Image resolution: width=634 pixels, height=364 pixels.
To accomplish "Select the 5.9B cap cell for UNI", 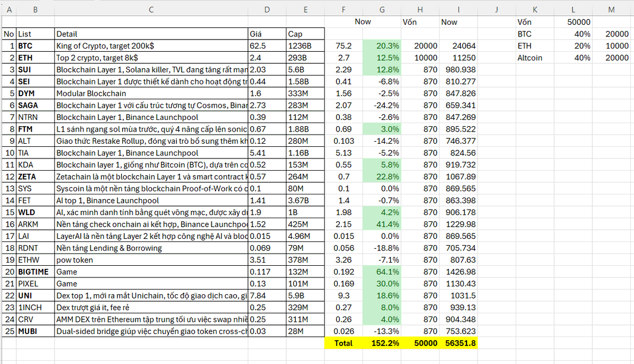I will pyautogui.click(x=305, y=295).
